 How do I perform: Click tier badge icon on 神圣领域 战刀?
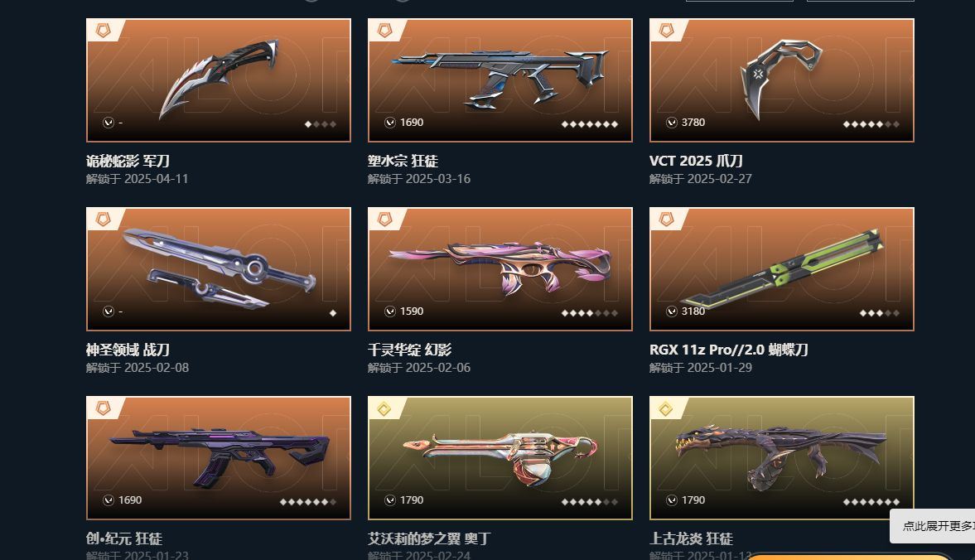pyautogui.click(x=103, y=220)
